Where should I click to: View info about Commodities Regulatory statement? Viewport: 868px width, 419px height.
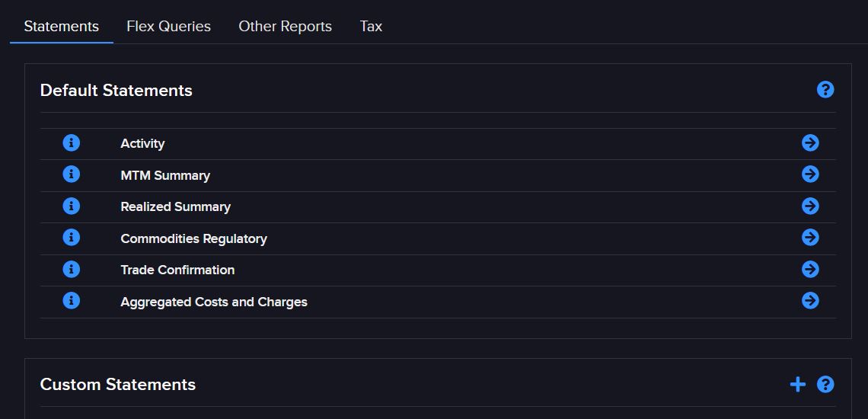pos(71,238)
